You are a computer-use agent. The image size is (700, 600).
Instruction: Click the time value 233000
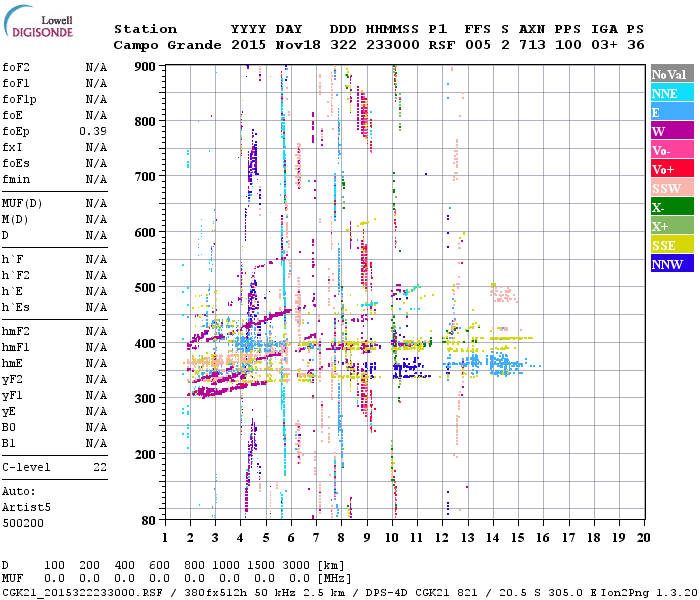coord(393,45)
